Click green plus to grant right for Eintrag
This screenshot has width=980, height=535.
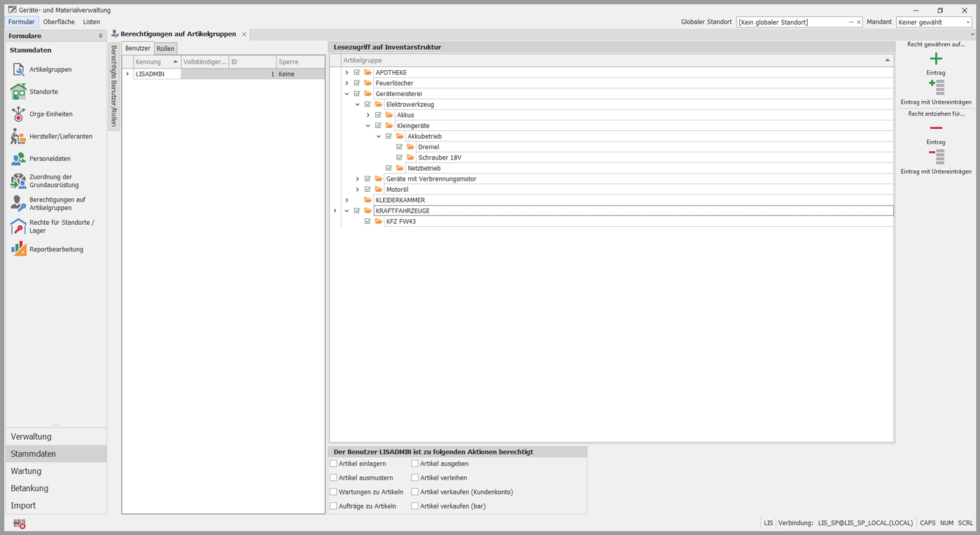(936, 59)
